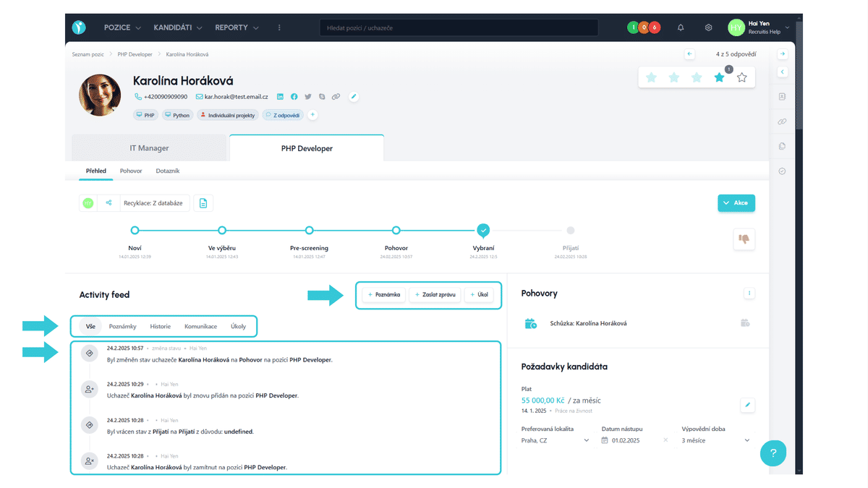Filter activity feed by Komunikace

(200, 326)
